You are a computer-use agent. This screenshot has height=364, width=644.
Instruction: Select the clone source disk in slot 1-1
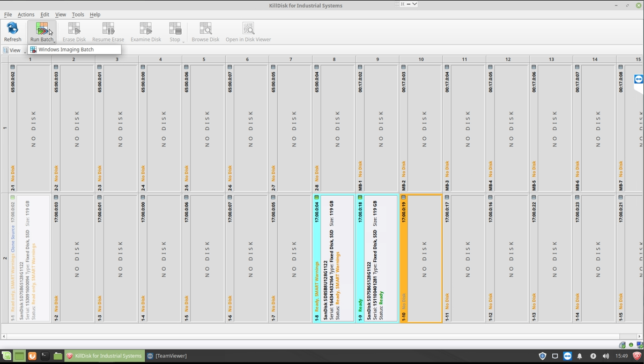(x=29, y=258)
